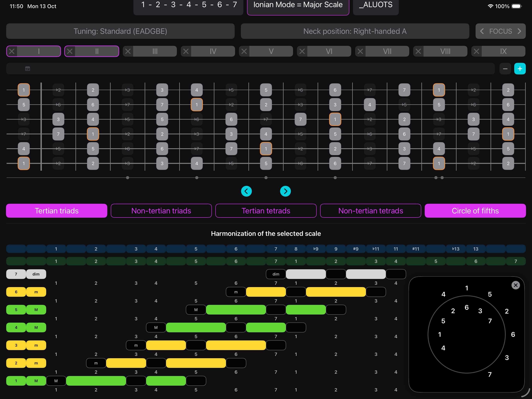Click the X icon on position III
The width and height of the screenshot is (532, 399).
coord(128,51)
